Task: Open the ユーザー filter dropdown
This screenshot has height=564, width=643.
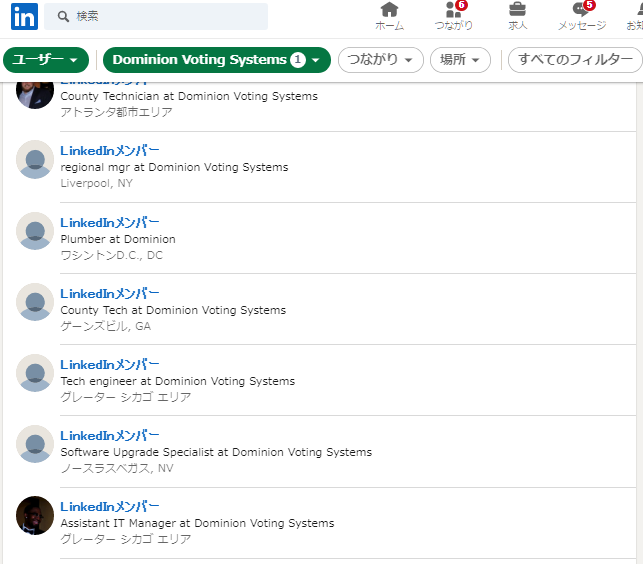Action: [x=46, y=60]
